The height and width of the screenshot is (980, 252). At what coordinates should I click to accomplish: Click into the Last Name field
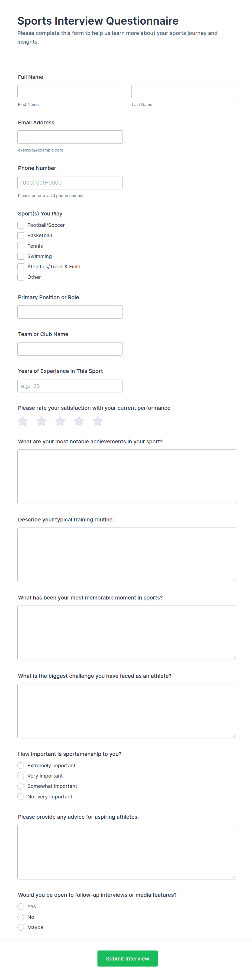pyautogui.click(x=184, y=92)
